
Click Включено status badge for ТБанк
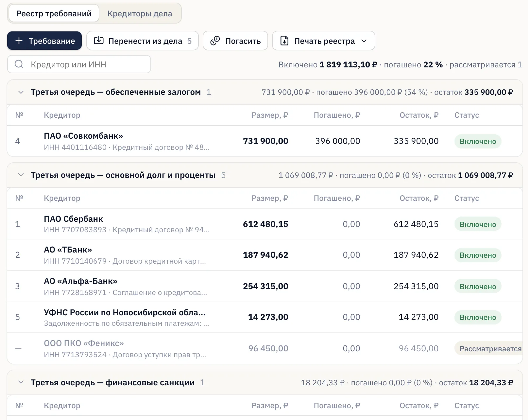click(x=478, y=255)
